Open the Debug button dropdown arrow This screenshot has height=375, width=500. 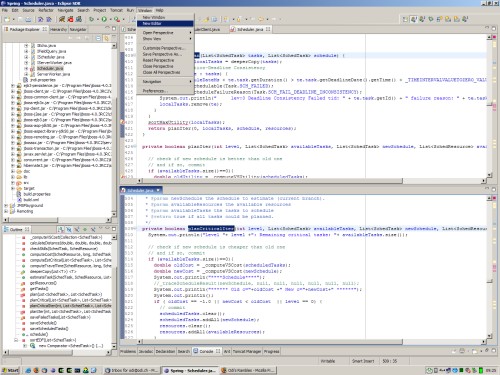coord(97,20)
